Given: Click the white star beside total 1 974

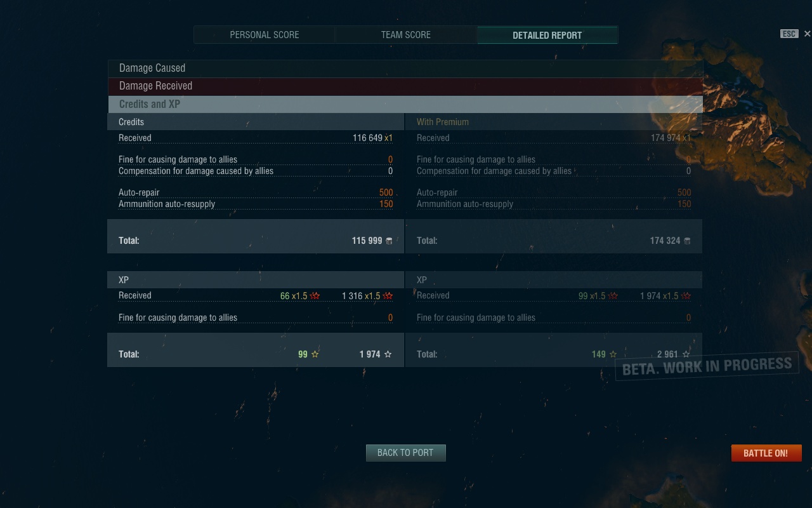Looking at the screenshot, I should pyautogui.click(x=388, y=354).
